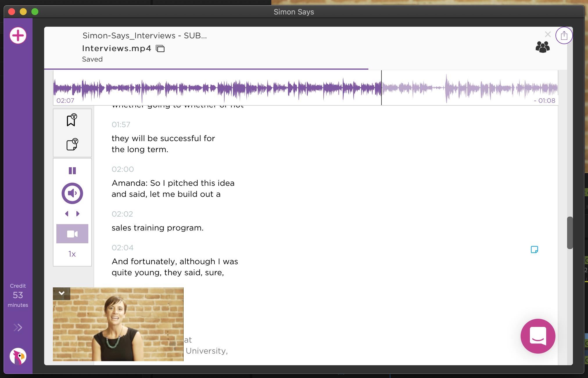Skip forward with right arrow
Viewport: 588px width, 378px height.
[78, 214]
